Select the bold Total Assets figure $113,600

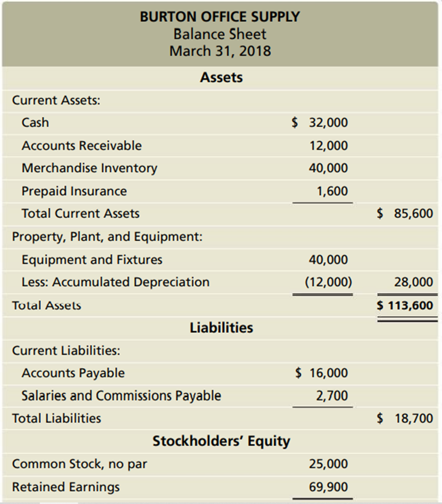point(405,306)
